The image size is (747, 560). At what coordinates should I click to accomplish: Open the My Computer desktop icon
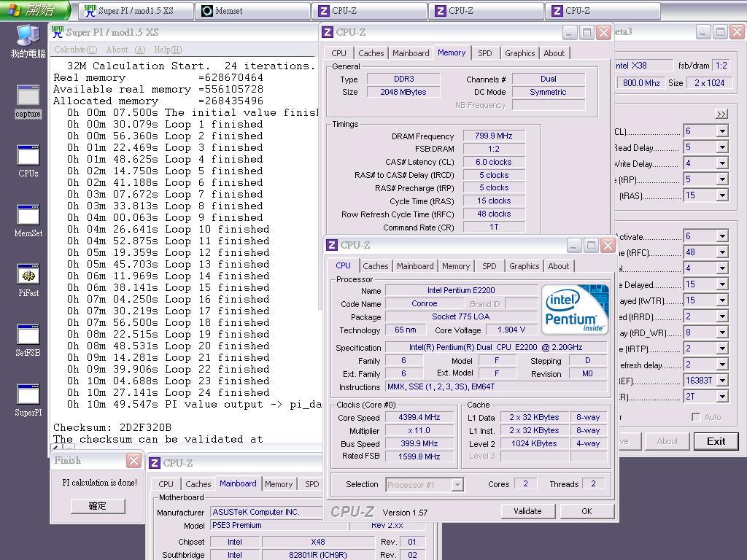point(28,41)
